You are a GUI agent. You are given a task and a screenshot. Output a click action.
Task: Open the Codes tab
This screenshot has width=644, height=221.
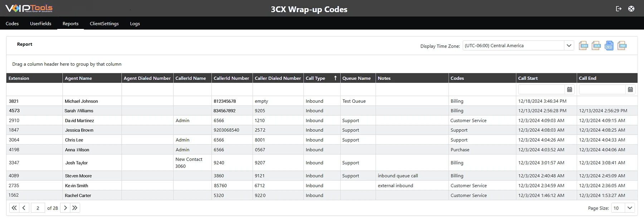tap(12, 24)
